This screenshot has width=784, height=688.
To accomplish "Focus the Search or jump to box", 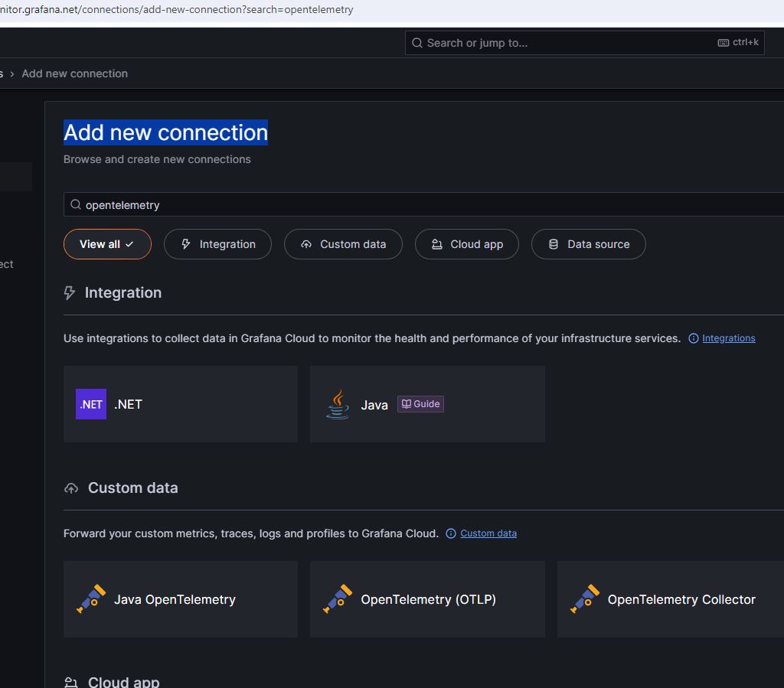I will click(584, 43).
